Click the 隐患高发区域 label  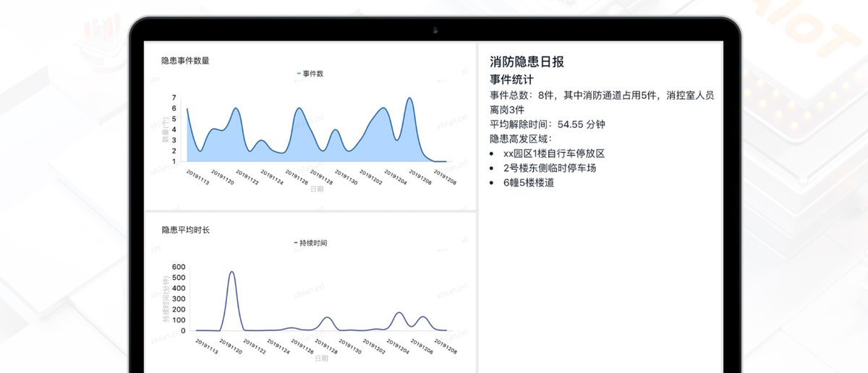coord(521,139)
